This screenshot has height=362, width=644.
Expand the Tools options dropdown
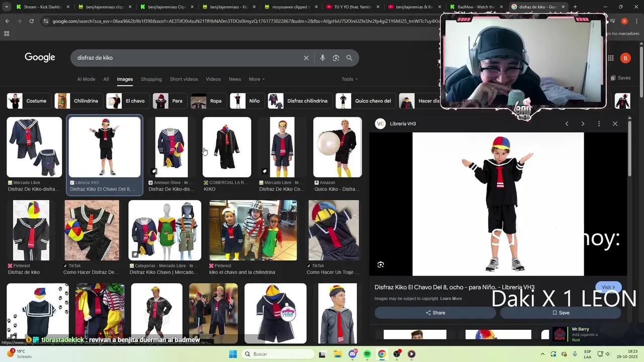tap(350, 79)
